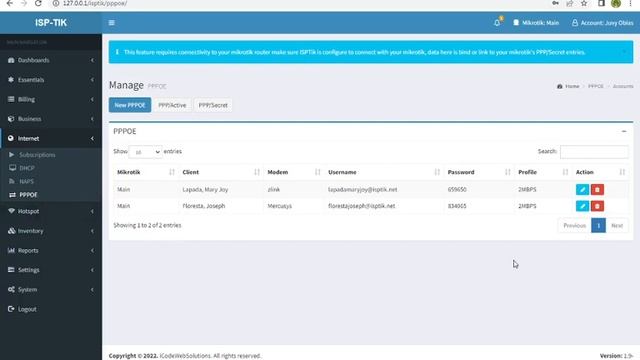Open the browser side panel icon
The image size is (640, 360).
point(601,3)
